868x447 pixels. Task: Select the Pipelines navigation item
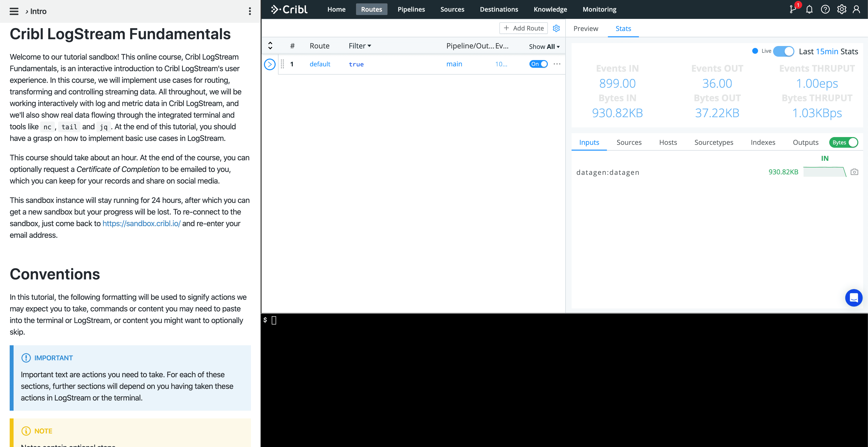coord(411,9)
